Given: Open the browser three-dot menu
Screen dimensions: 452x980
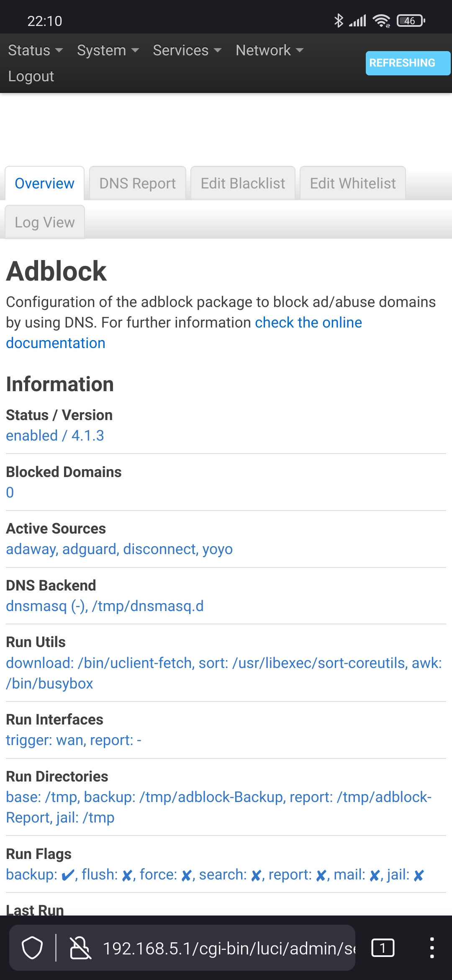Looking at the screenshot, I should click(432, 948).
